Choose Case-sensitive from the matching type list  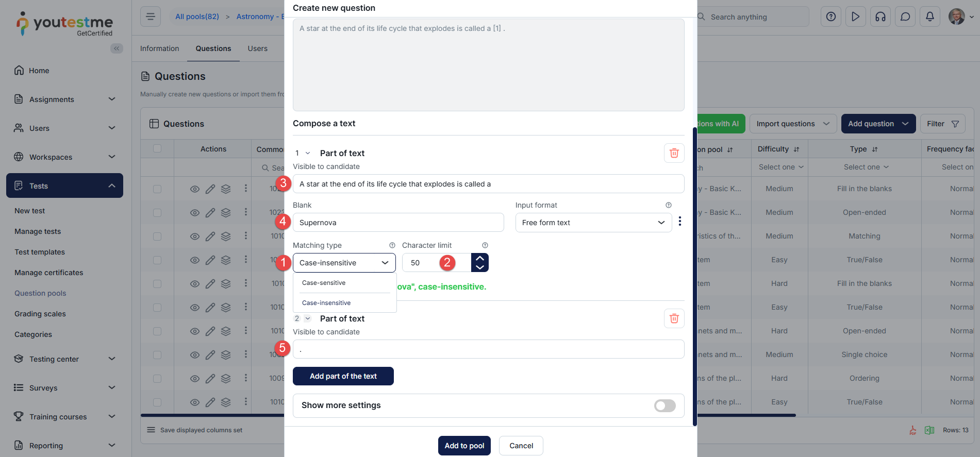324,283
